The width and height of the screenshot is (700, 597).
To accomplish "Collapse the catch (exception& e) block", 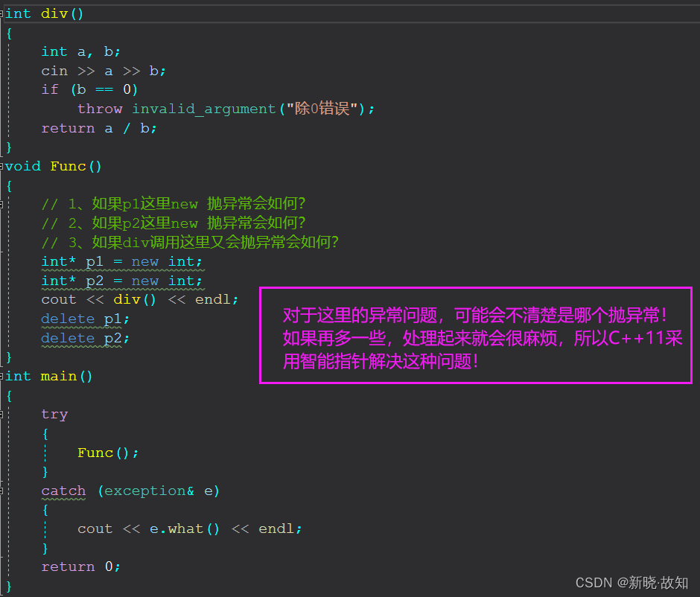I will click(1, 491).
